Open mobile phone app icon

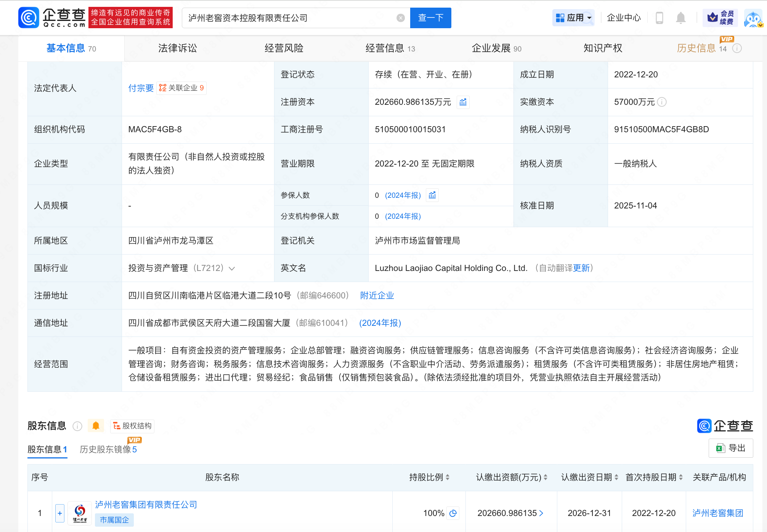(659, 18)
